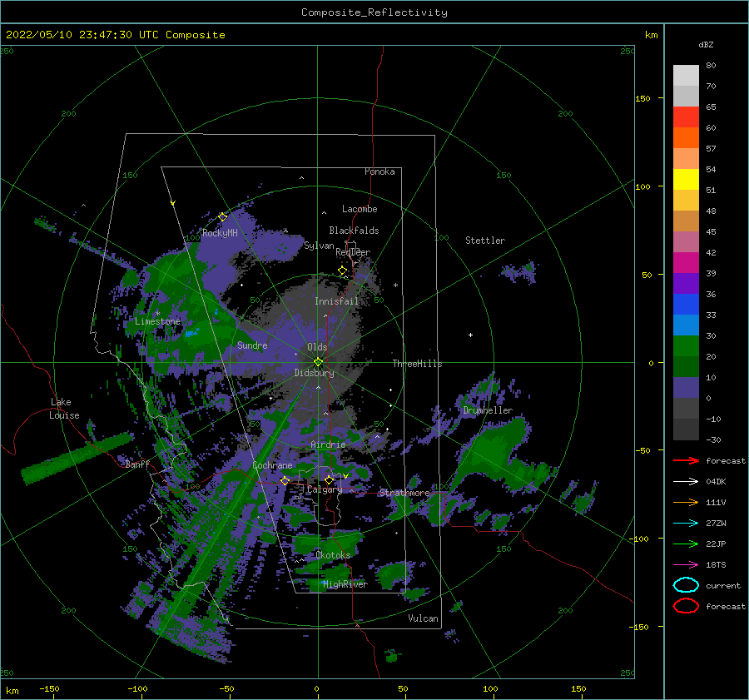749x700 pixels.
Task: Select the Calgary city label
Action: 325,489
